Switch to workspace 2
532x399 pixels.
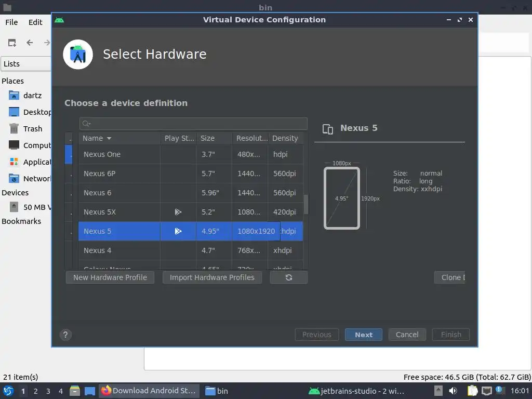(36, 391)
